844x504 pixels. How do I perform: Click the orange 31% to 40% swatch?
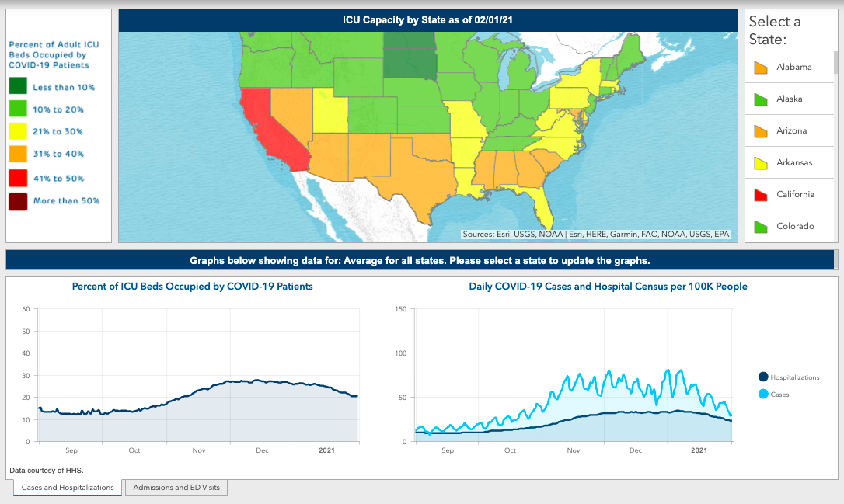18,154
